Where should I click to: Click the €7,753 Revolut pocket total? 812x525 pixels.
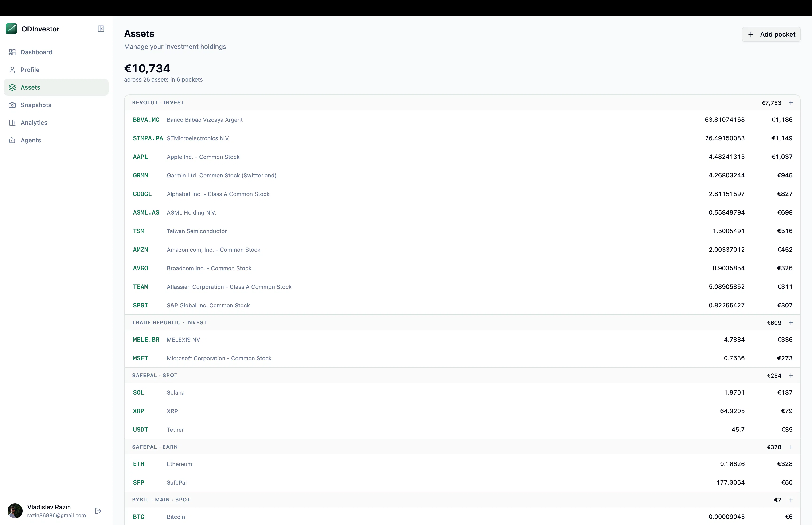click(x=771, y=103)
